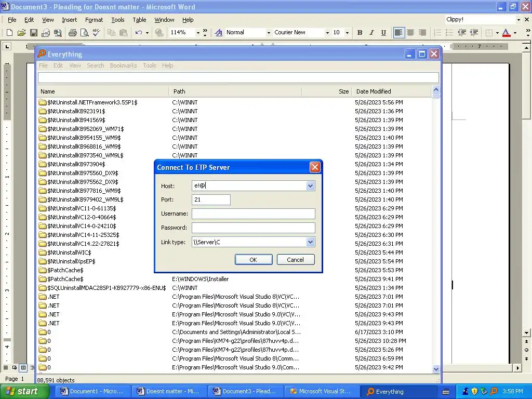Screen dimensions: 532x399
Task: Click the Windows start button
Action: click(x=24, y=391)
